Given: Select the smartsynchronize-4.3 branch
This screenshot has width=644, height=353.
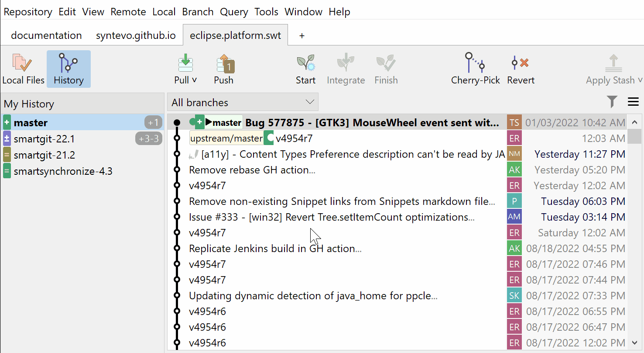Looking at the screenshot, I should pos(83,171).
